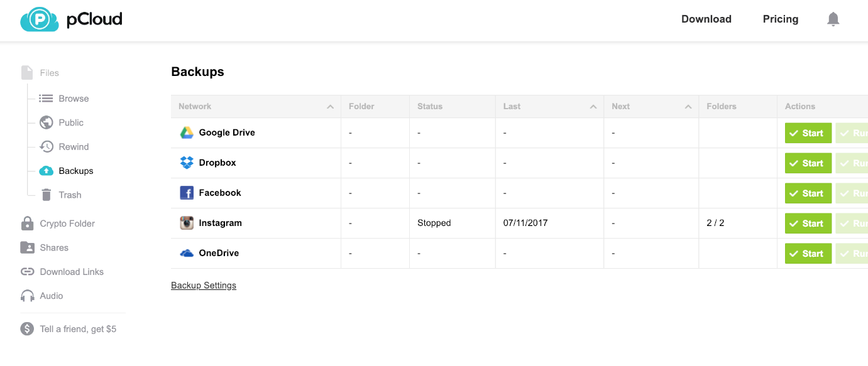Screen dimensions: 868x366
Task: Click the Instagram network icon
Action: (x=187, y=223)
